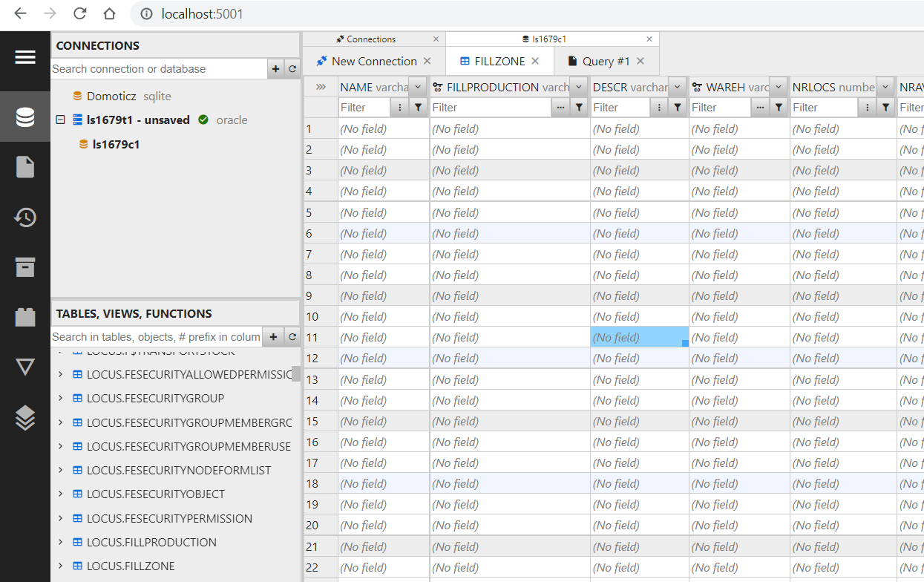Switch to the Query #1 tab
Viewport: 924px width, 582px height.
click(x=607, y=61)
